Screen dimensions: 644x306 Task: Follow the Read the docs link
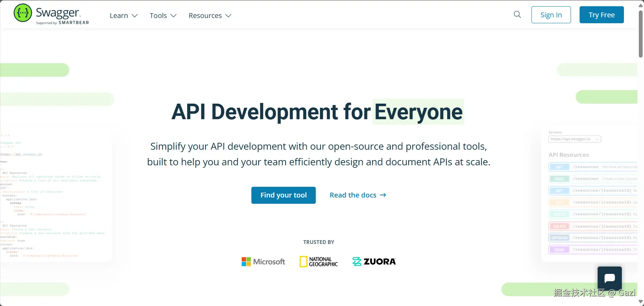coord(358,195)
